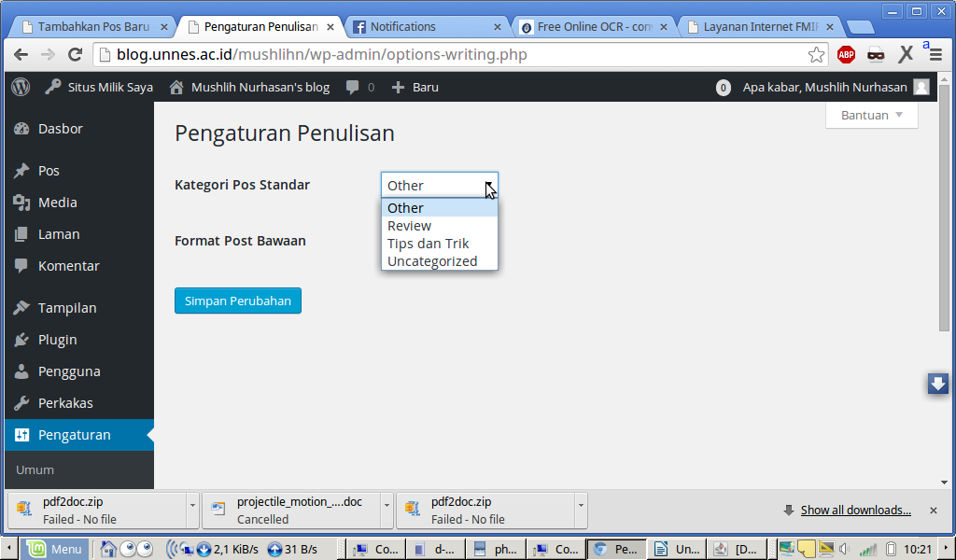
Task: Click the address bar URL
Action: click(322, 54)
